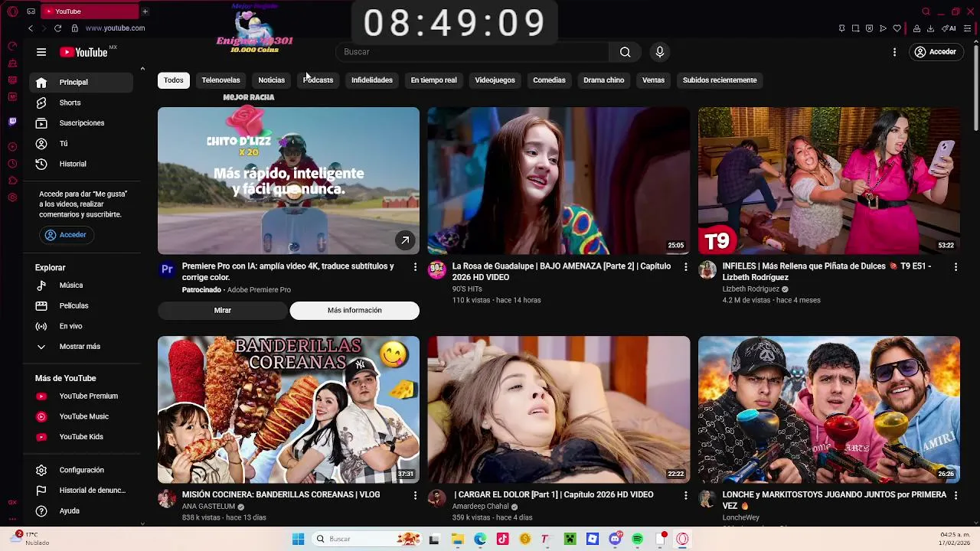Click the www.youtube.com address bar
The width and height of the screenshot is (980, 551).
(x=115, y=28)
